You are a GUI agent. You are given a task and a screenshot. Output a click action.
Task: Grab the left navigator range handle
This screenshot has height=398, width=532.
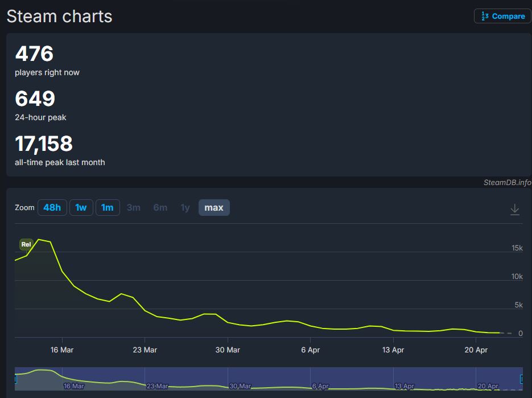pos(16,379)
